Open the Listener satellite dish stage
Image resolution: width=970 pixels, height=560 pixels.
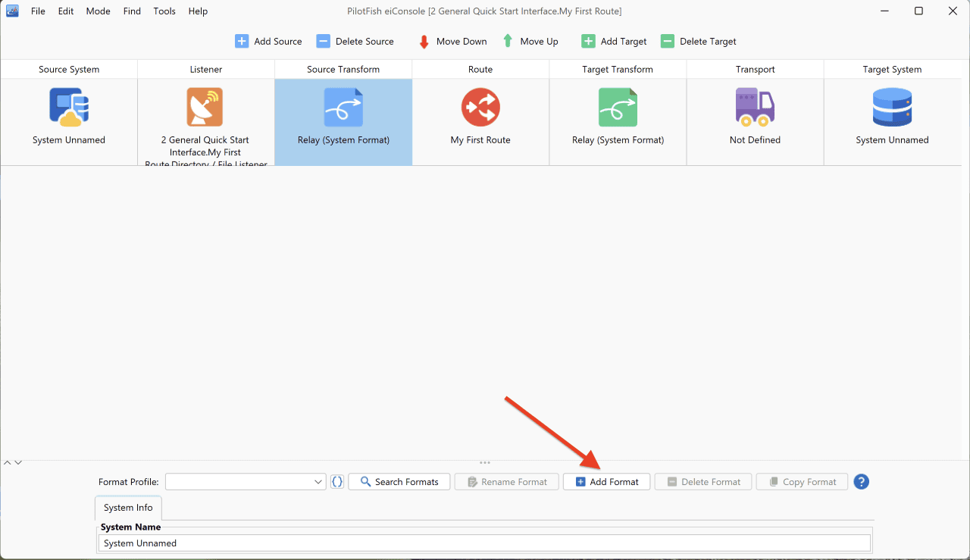coord(205,107)
